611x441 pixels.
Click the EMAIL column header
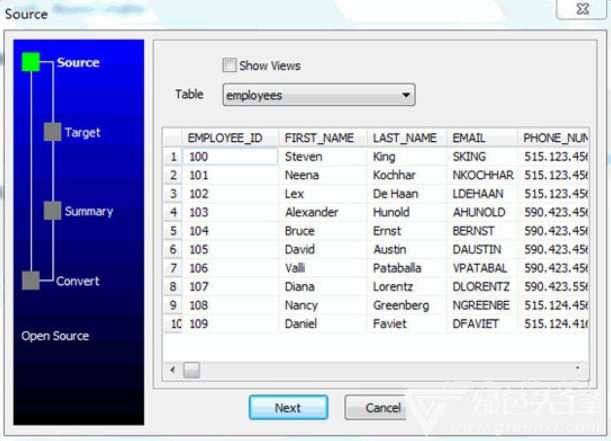point(482,138)
